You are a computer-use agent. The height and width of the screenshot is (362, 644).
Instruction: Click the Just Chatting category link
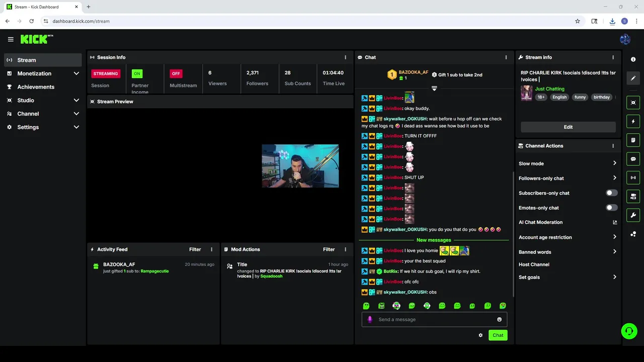pos(549,89)
